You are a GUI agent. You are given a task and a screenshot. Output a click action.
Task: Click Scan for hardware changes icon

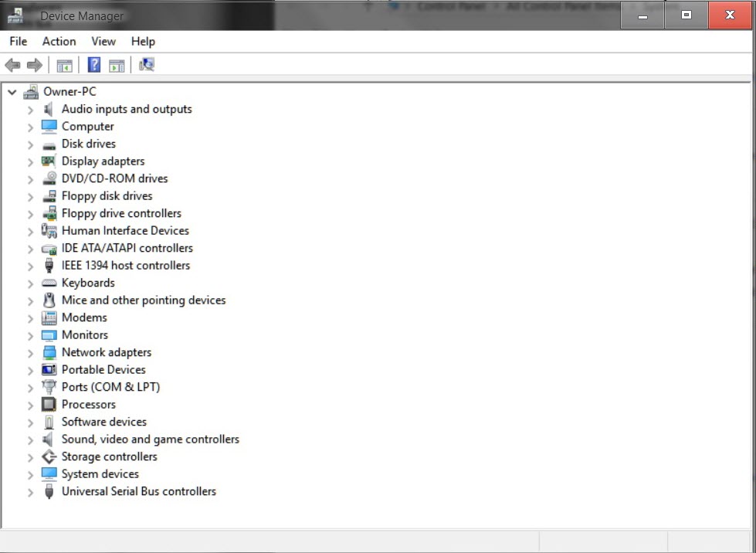(x=147, y=65)
